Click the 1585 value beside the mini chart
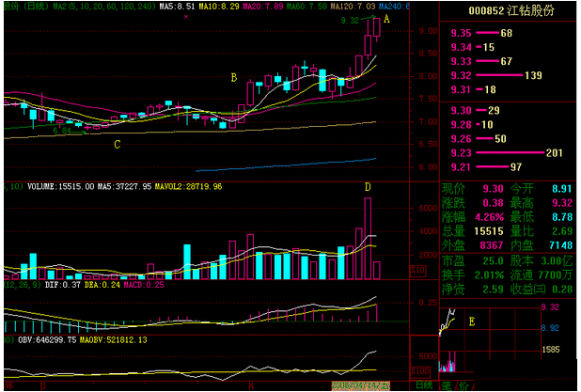Viewport: 581px width, 392px height. click(x=550, y=350)
